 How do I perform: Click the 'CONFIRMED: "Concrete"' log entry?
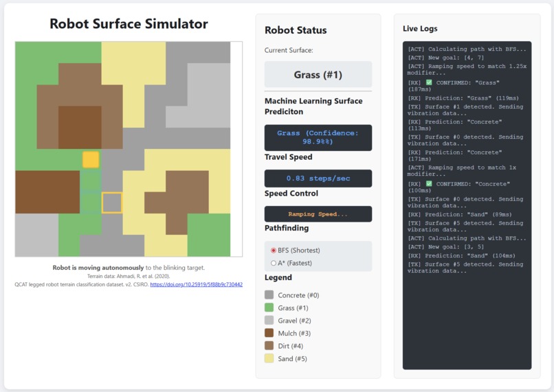click(458, 187)
